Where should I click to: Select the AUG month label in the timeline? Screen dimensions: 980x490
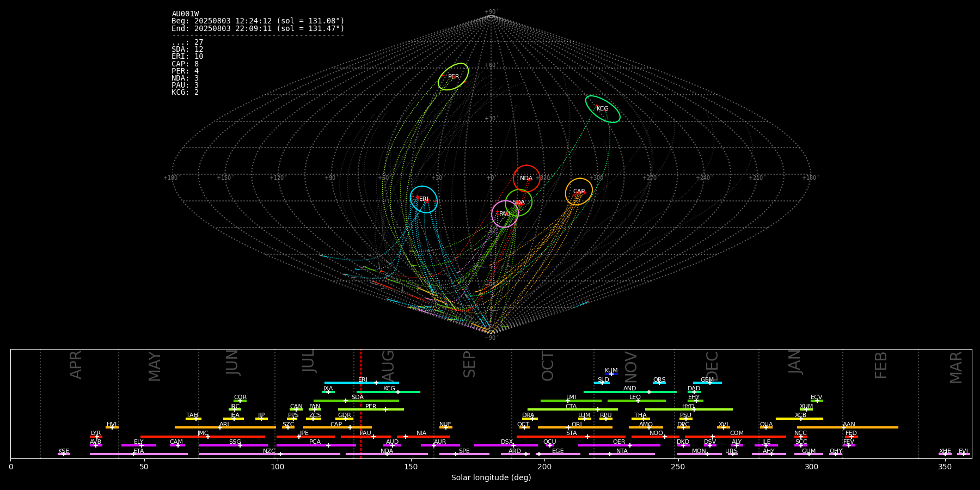point(388,366)
